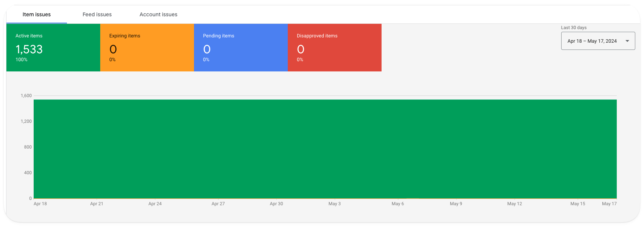Select the orange Expiring items card
This screenshot has height=226, width=644.
pyautogui.click(x=147, y=48)
